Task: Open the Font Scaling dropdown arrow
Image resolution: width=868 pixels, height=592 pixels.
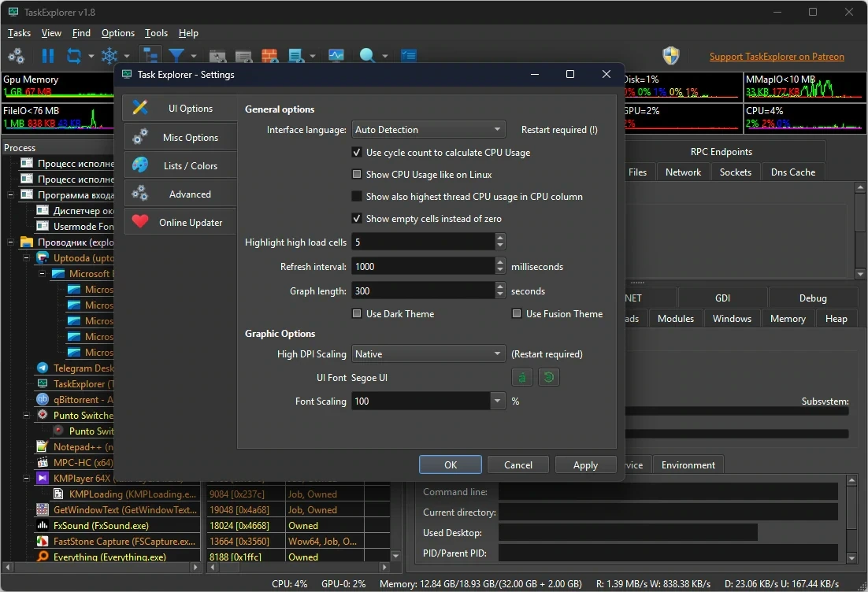Action: 498,401
